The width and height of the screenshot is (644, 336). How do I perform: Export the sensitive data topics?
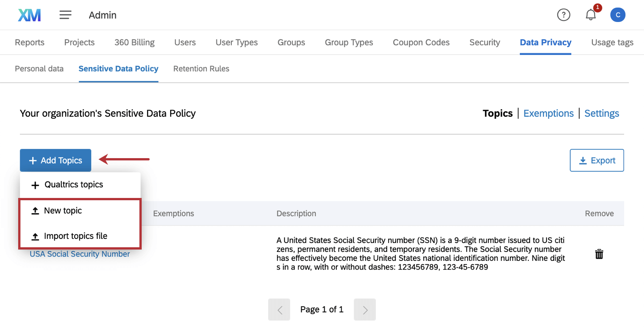597,160
